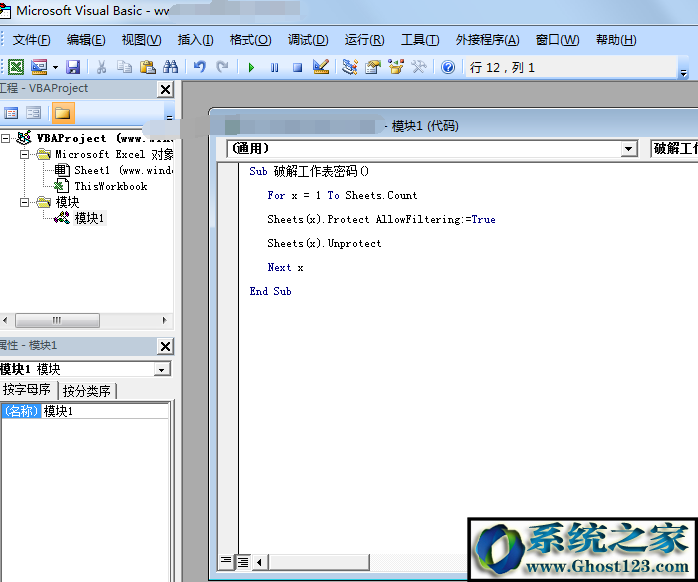
Task: Click the Undo arrow icon
Action: 199,67
